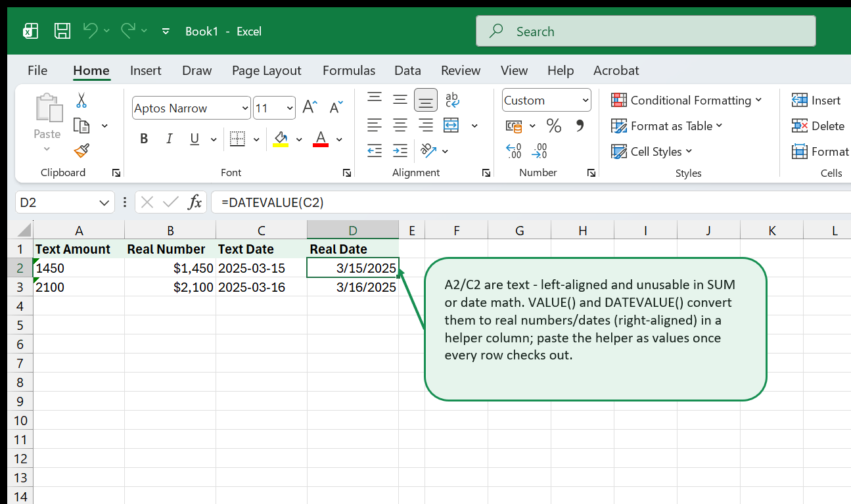This screenshot has height=504, width=851.
Task: Select column header D
Action: (353, 230)
